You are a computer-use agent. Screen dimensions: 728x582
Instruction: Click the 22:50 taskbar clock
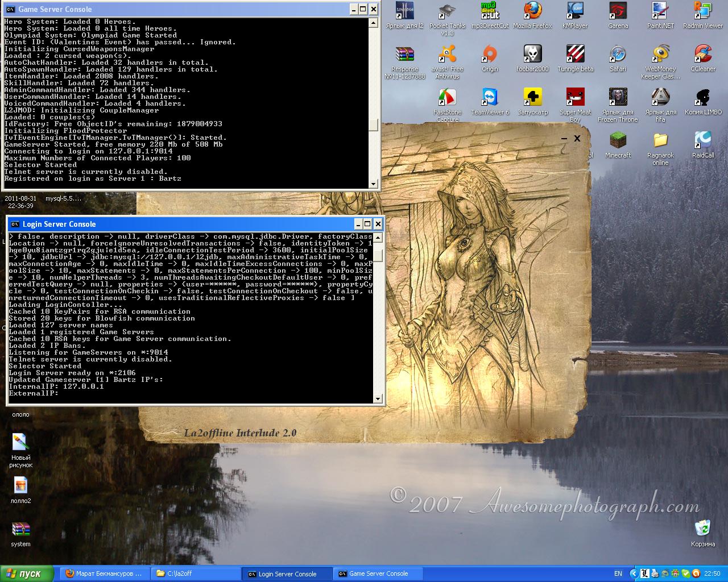pos(712,574)
